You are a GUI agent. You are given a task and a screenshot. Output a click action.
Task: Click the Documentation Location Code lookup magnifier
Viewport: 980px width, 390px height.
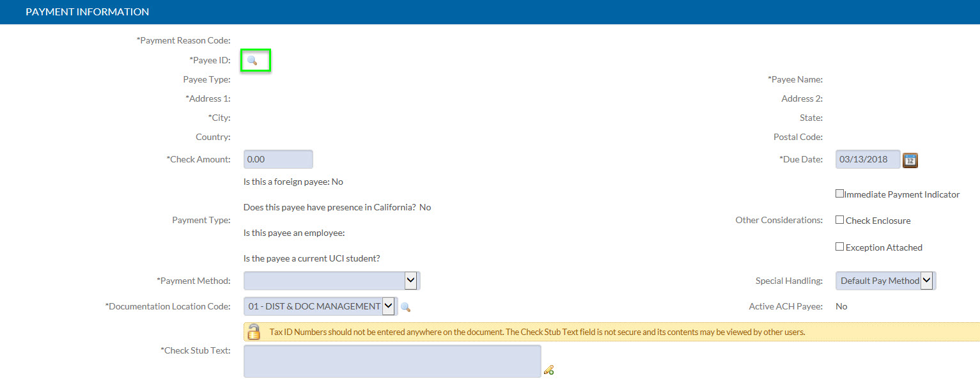[x=405, y=307]
